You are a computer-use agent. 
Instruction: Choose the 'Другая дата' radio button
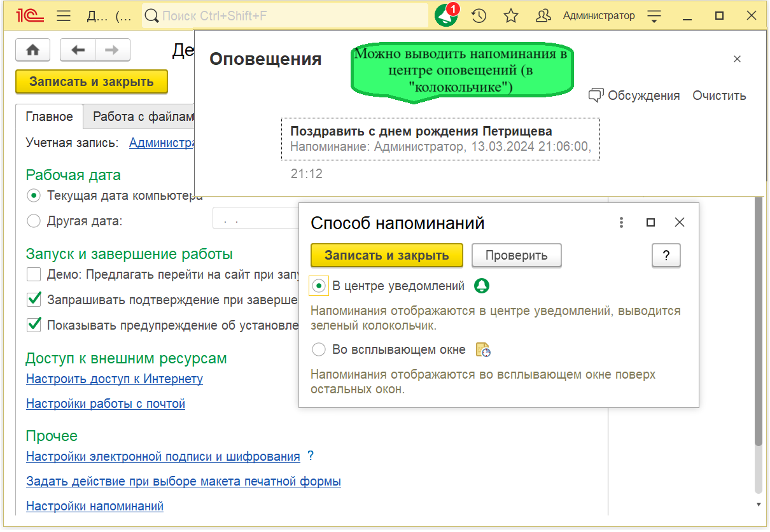[x=34, y=221]
